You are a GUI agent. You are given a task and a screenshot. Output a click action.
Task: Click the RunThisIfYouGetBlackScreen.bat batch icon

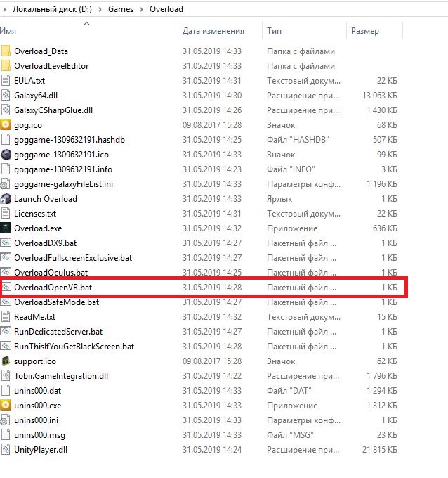[x=6, y=347]
